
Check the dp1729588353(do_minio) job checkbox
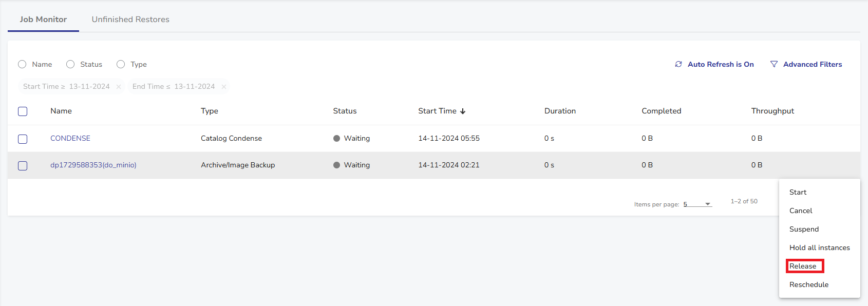point(23,166)
